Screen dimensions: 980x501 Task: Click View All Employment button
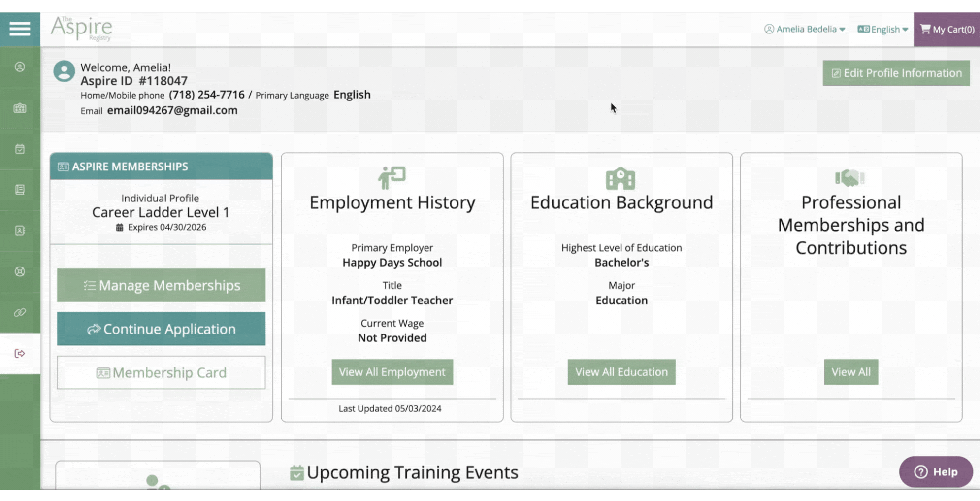pos(392,372)
